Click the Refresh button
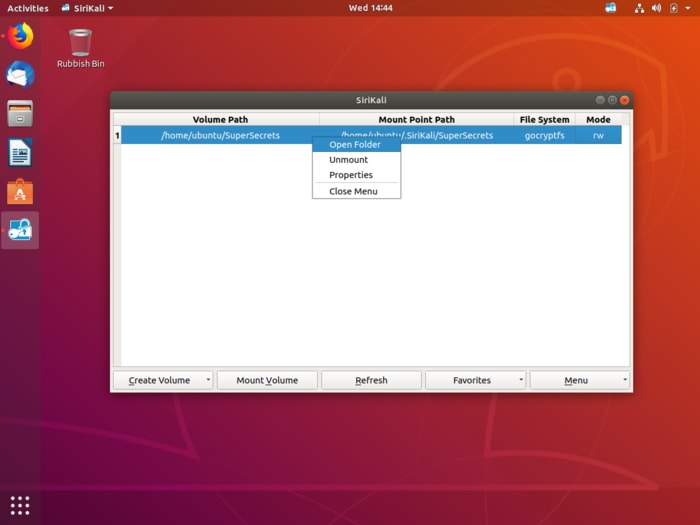The width and height of the screenshot is (700, 525). click(371, 380)
